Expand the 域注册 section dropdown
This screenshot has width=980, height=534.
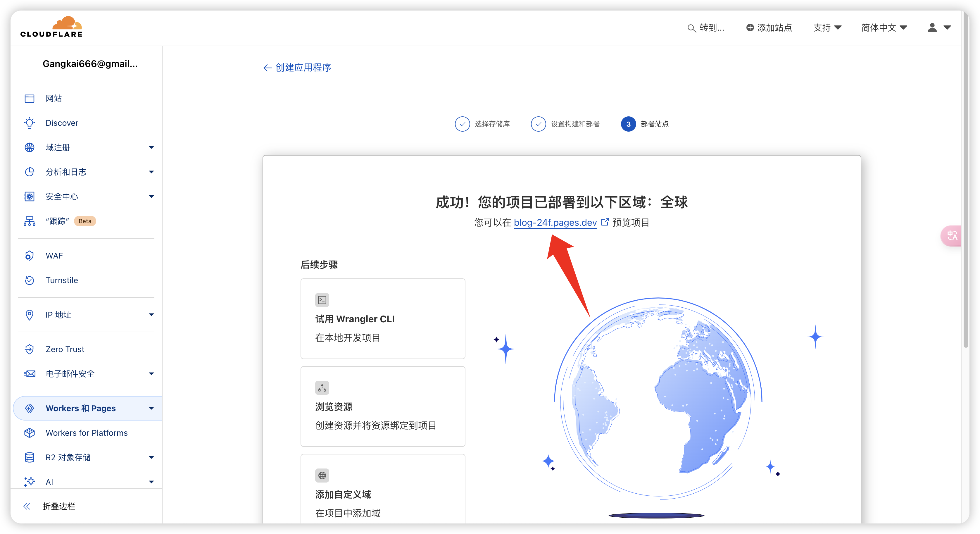(151, 147)
